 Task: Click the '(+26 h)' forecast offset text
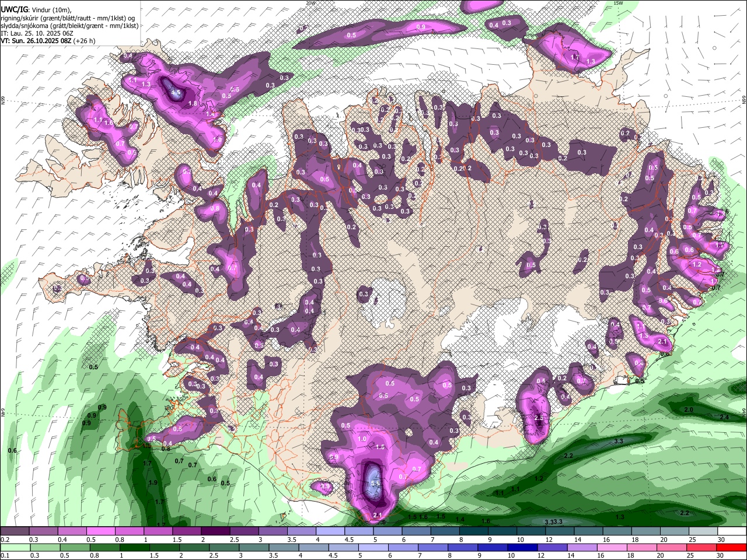[85, 41]
